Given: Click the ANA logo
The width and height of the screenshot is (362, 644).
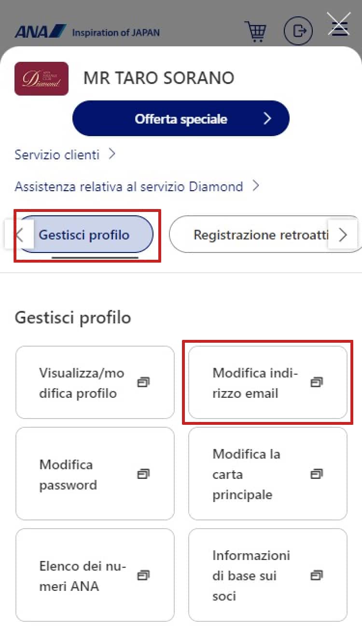Looking at the screenshot, I should coord(41,32).
